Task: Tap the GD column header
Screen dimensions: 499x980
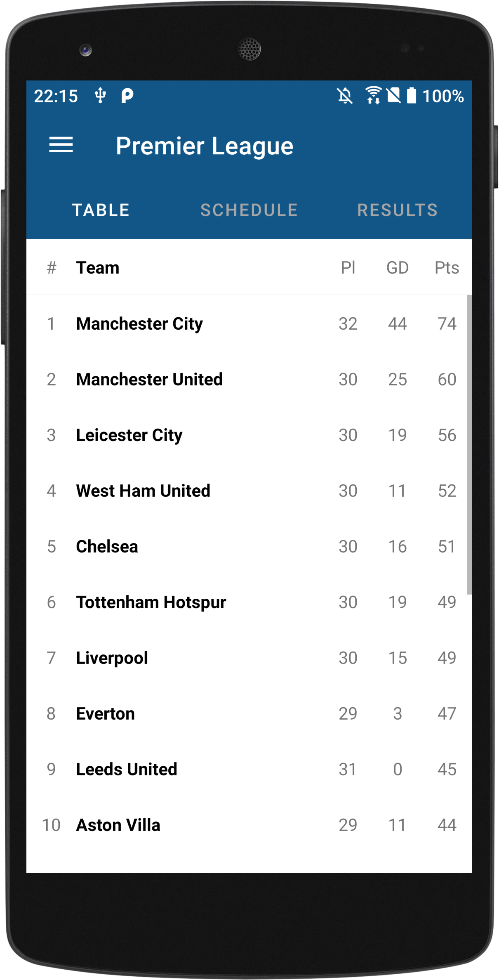Action: [397, 268]
